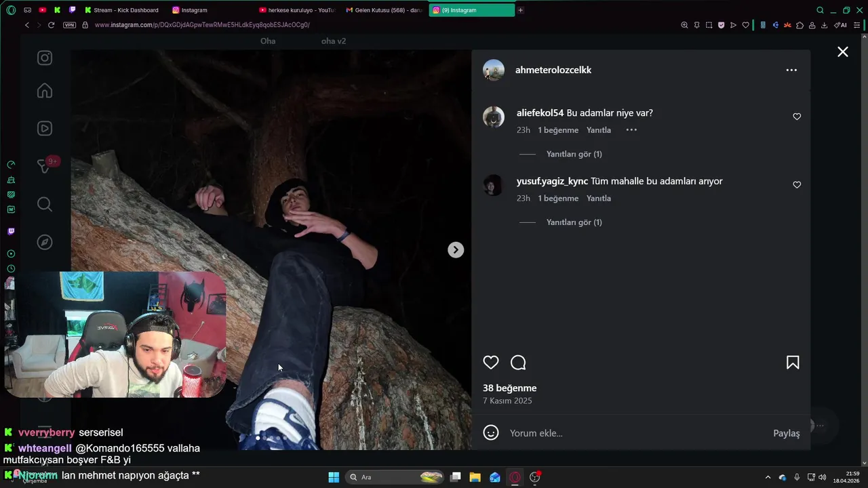868x488 pixels.
Task: Click Yanıtla under aliefekol54's comment
Action: click(599, 130)
